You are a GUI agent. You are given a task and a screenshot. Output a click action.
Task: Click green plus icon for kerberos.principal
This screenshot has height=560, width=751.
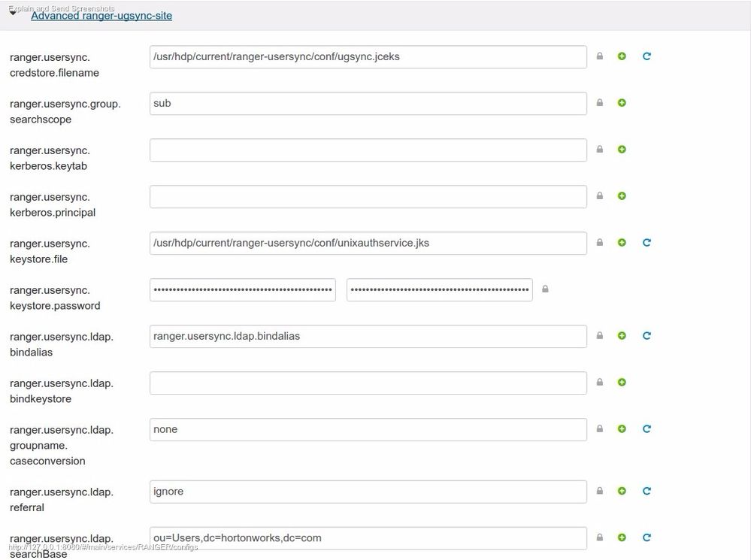pos(622,196)
